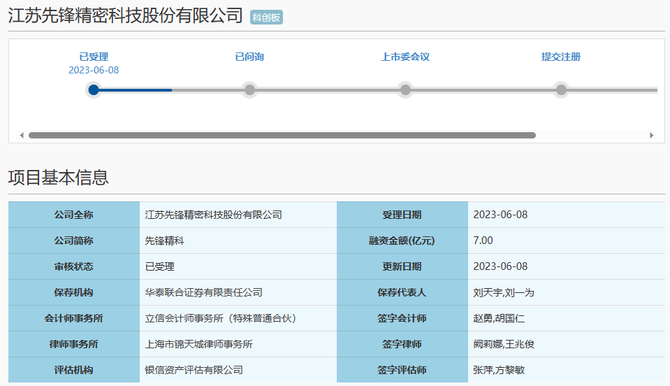Click 银信资产评估有限公司 value

point(194,370)
